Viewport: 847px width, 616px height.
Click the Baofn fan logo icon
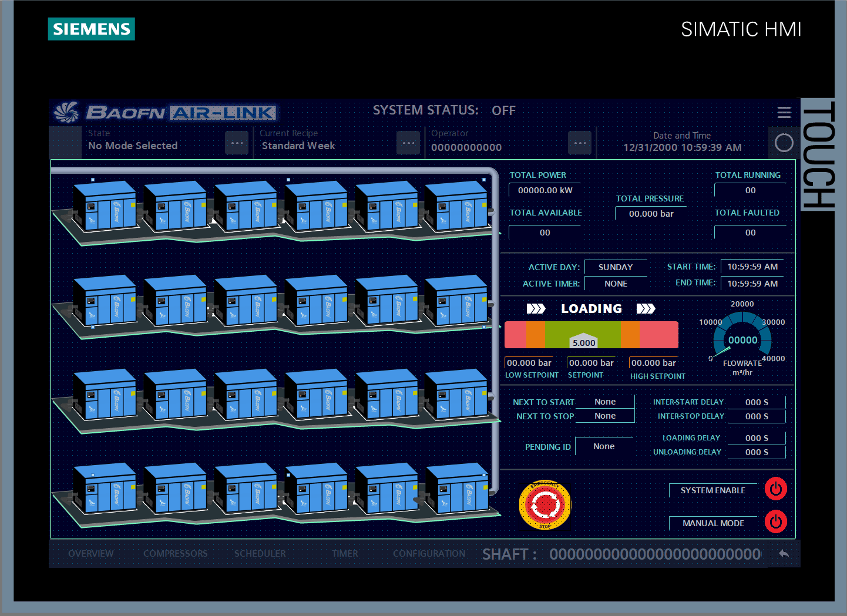(66, 112)
